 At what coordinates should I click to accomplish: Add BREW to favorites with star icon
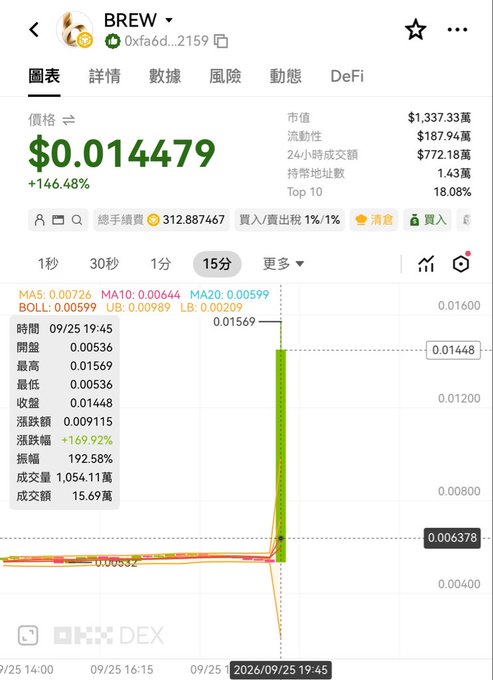(x=415, y=29)
